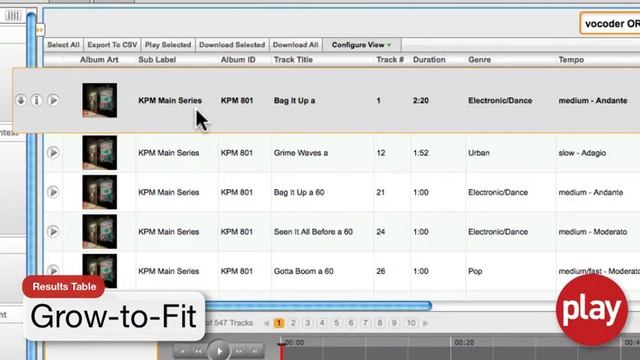Click the timeline at the 00:20 mark
Screen dimensions: 640x360
464,343
